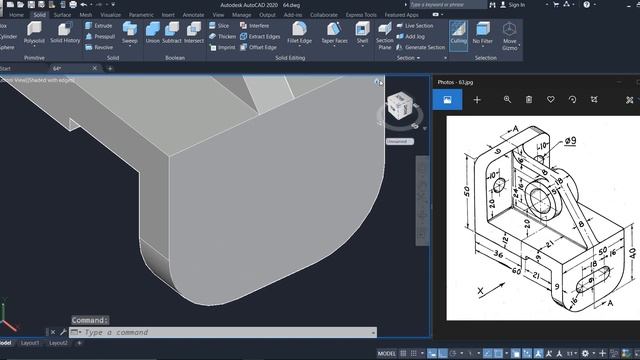Click Sign In link
The image size is (640, 360).
pos(516,4)
